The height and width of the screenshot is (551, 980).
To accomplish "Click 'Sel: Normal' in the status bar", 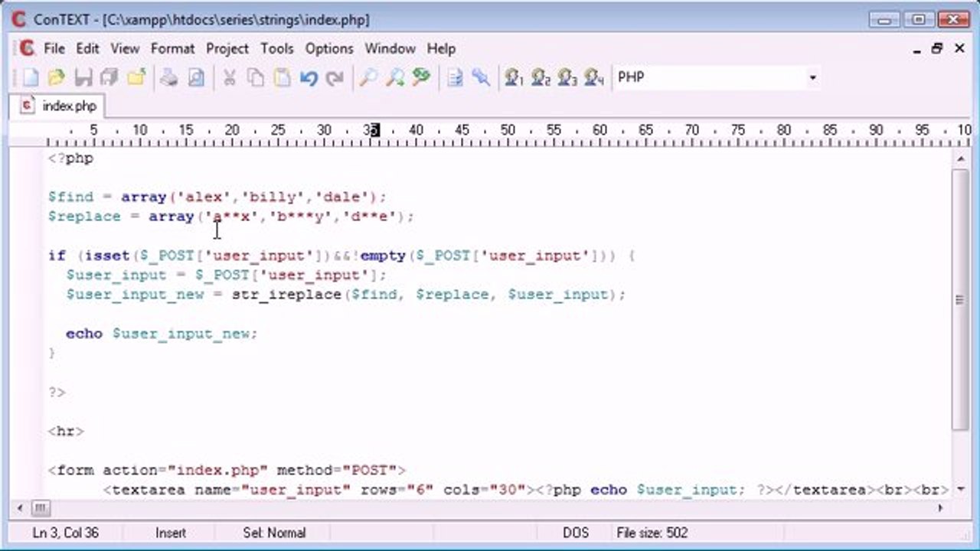I will 274,533.
